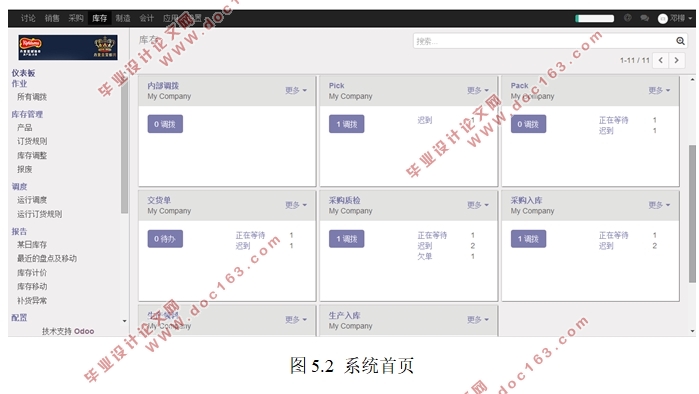
Task: Click the 0 调拨 button in 内部调拨
Action: tap(165, 124)
